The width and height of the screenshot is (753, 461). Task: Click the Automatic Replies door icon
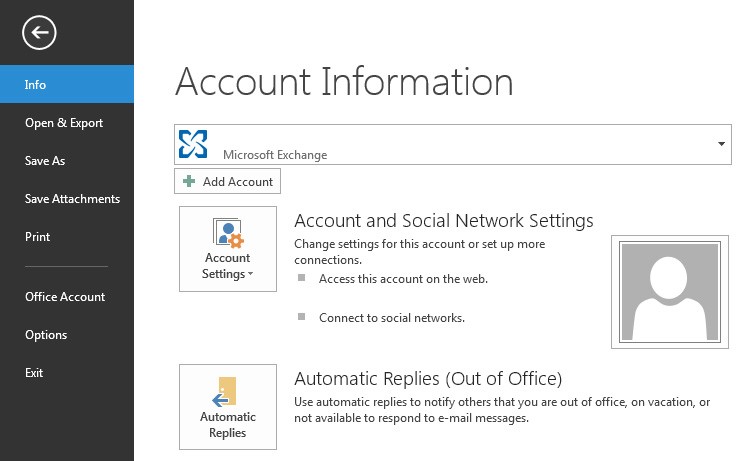(x=227, y=391)
